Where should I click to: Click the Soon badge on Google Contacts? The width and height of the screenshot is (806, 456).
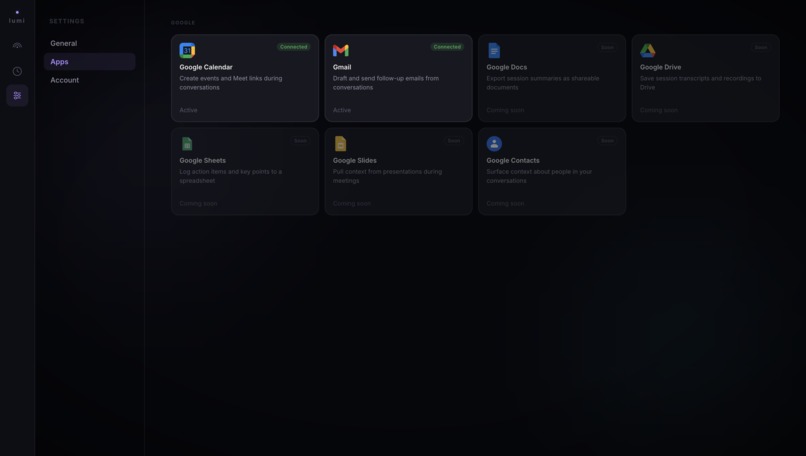[x=607, y=140]
